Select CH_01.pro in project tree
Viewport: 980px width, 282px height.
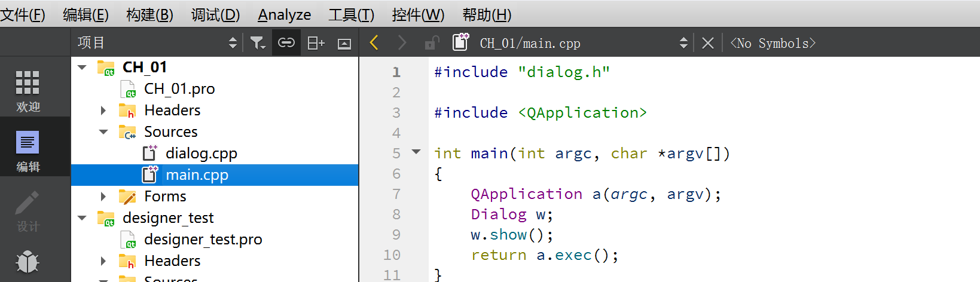coord(179,89)
